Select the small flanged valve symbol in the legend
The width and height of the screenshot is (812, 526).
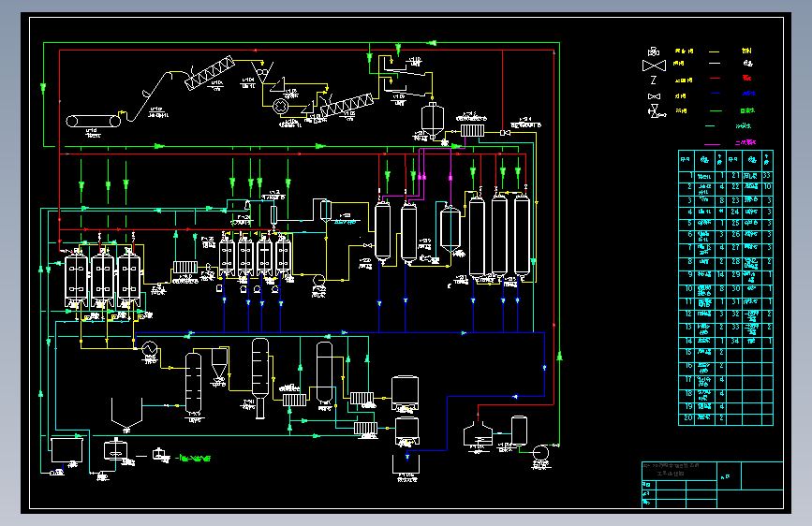tap(654, 96)
